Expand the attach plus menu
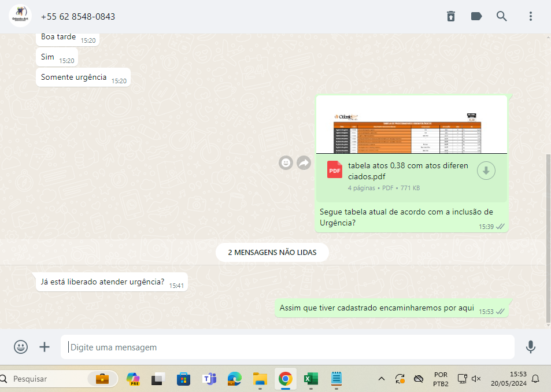Screen dimensions: 551x392 tap(45, 347)
